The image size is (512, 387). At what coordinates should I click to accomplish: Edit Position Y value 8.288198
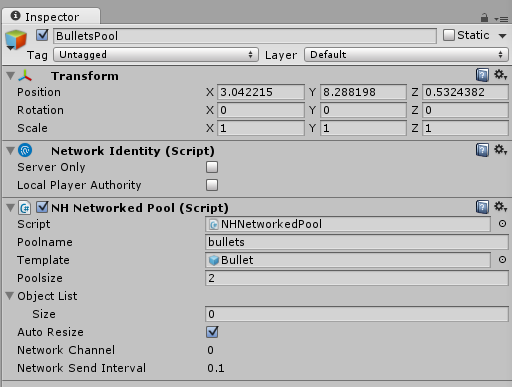click(x=363, y=92)
